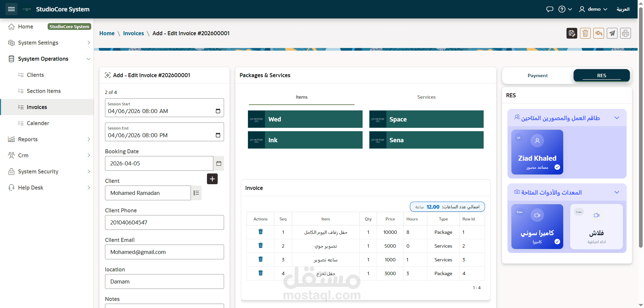Click the save invoice icon button
644x308 pixels.
pos(572,33)
